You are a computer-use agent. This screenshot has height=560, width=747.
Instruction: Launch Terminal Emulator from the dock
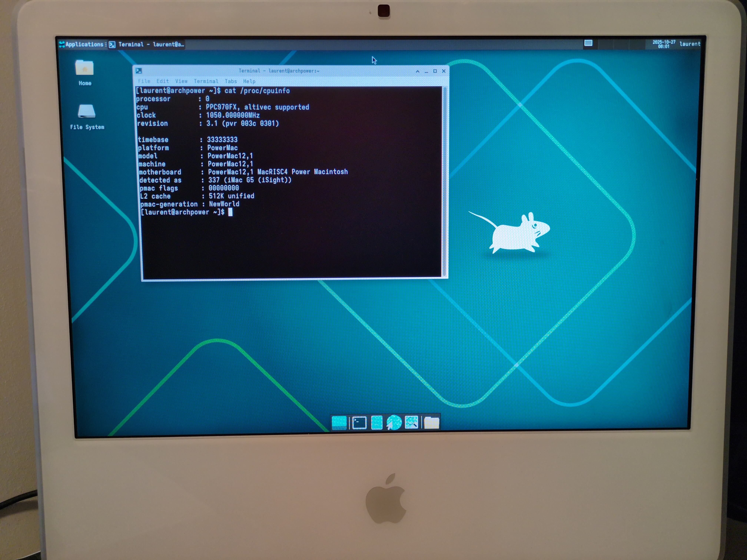(x=359, y=422)
